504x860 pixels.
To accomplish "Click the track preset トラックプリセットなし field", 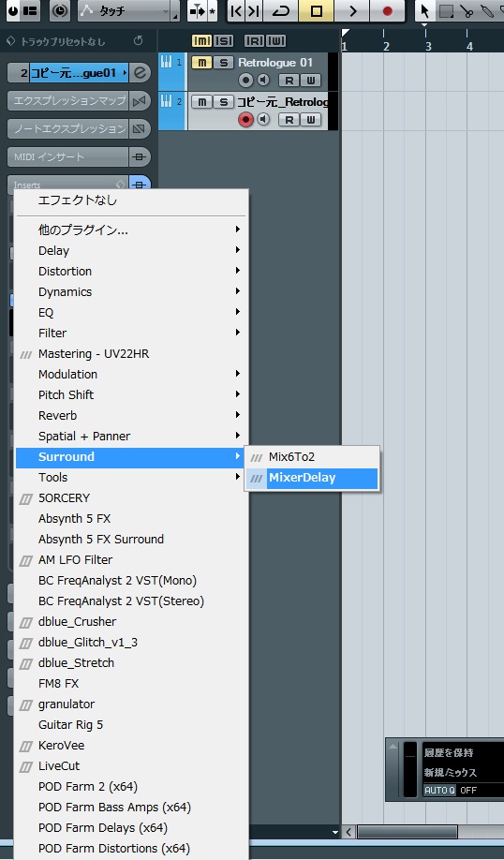I will point(62,41).
